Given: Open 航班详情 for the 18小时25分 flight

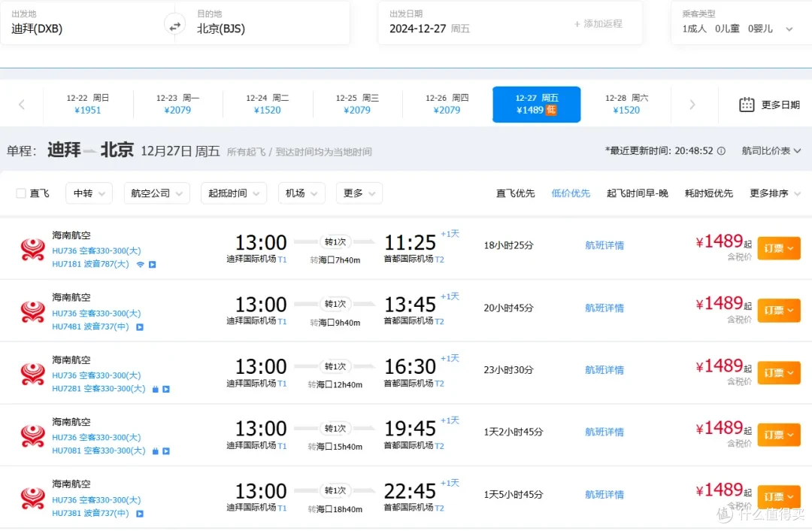Looking at the screenshot, I should (x=604, y=245).
